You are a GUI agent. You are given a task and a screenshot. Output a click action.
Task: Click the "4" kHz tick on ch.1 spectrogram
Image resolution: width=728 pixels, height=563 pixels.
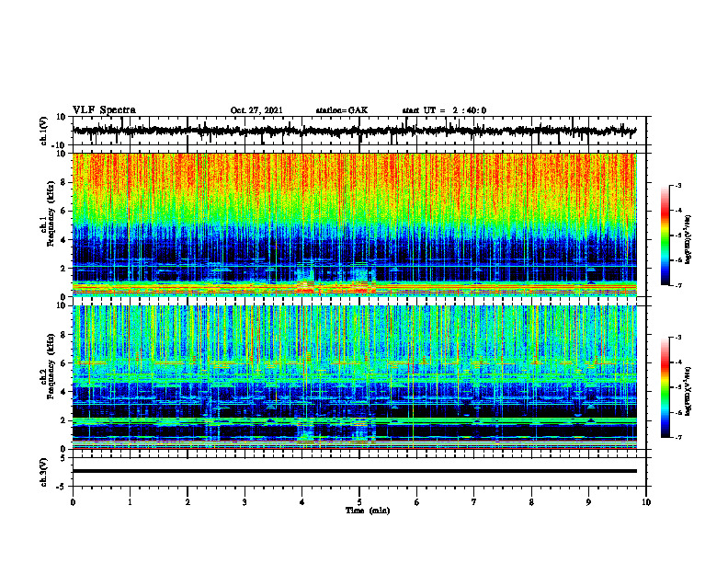(65, 240)
